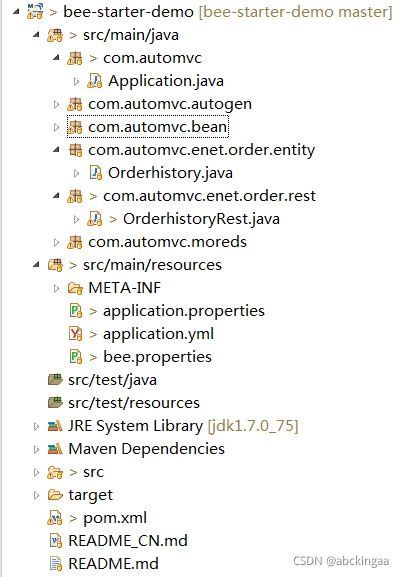Viewport: 404px width, 577px height.
Task: Click the src/test/java folder icon
Action: pos(55,380)
